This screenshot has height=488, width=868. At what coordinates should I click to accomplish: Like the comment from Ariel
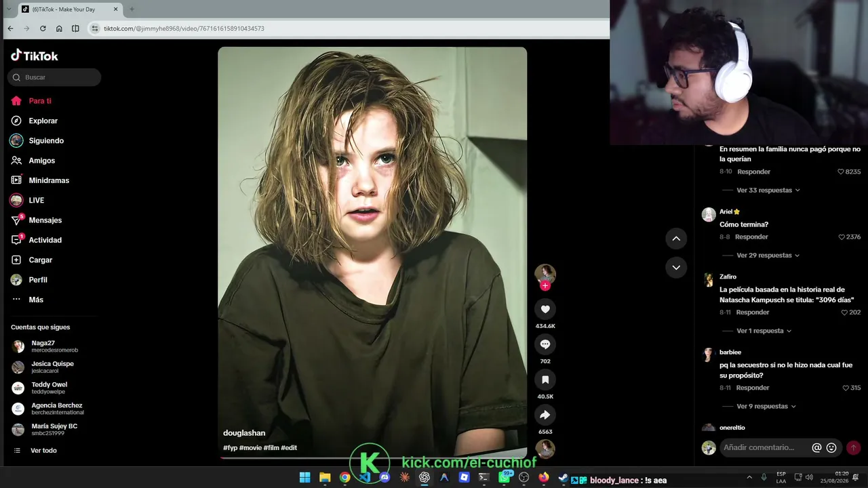pyautogui.click(x=842, y=237)
